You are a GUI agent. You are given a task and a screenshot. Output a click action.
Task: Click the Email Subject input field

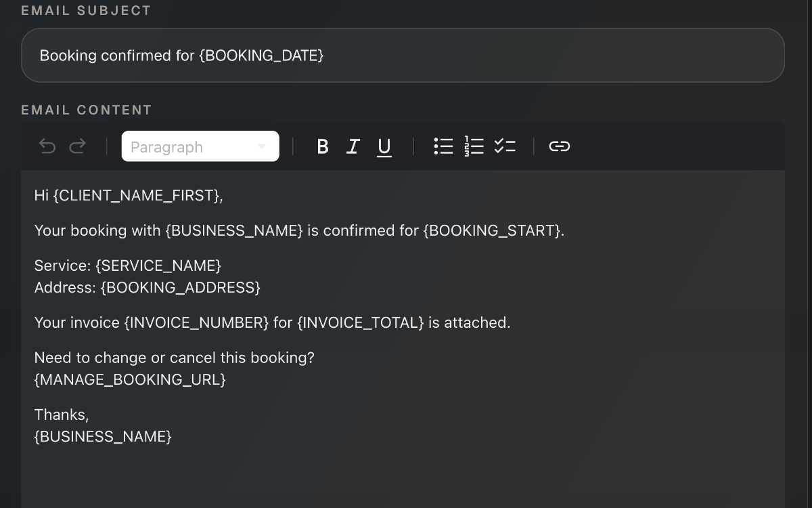coord(403,56)
